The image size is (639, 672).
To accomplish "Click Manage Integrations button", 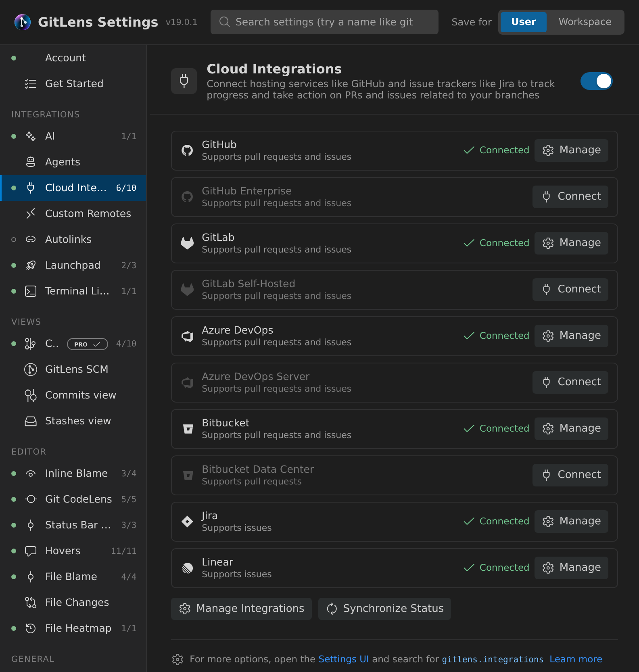I will pos(241,609).
